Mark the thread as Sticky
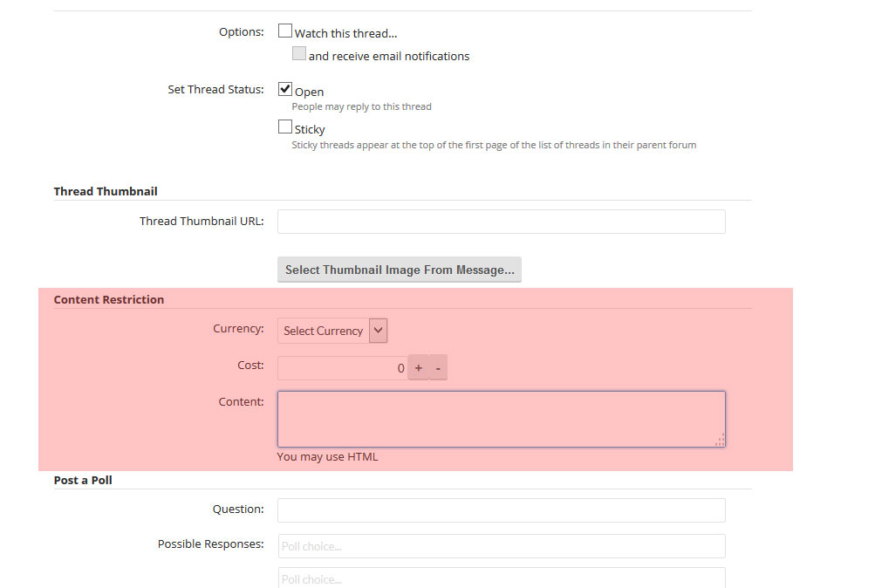 click(285, 127)
